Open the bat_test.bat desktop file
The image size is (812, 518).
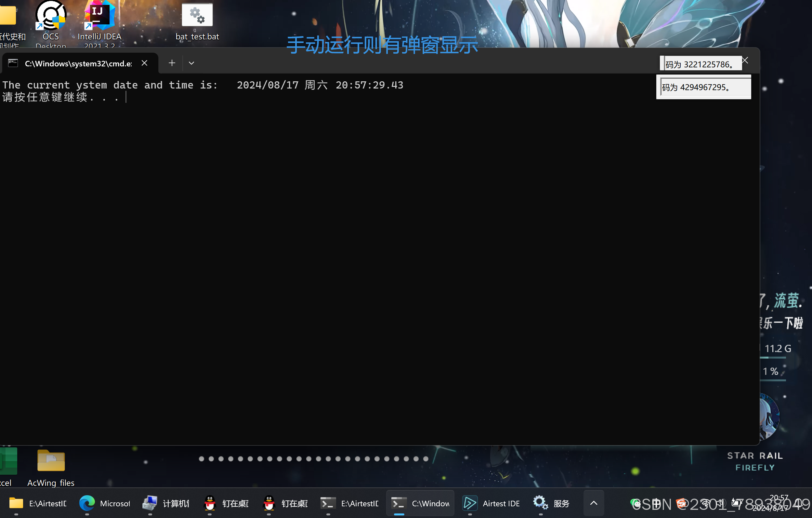(197, 22)
